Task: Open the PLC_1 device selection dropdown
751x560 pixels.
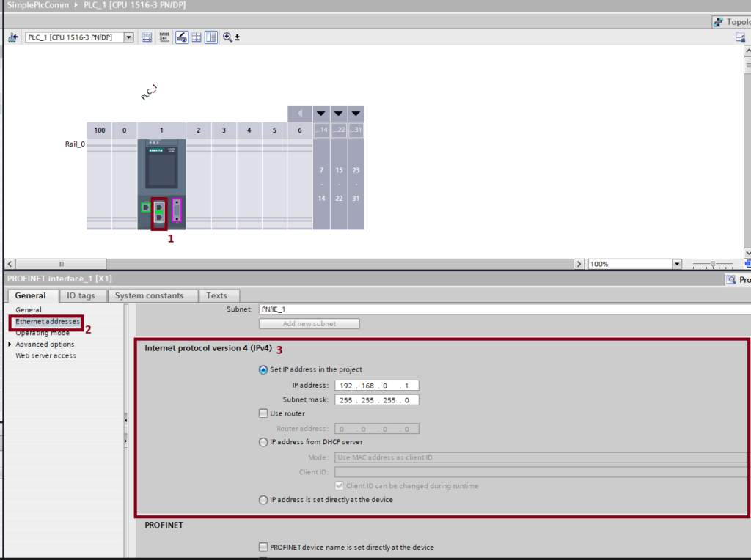Action: click(129, 37)
